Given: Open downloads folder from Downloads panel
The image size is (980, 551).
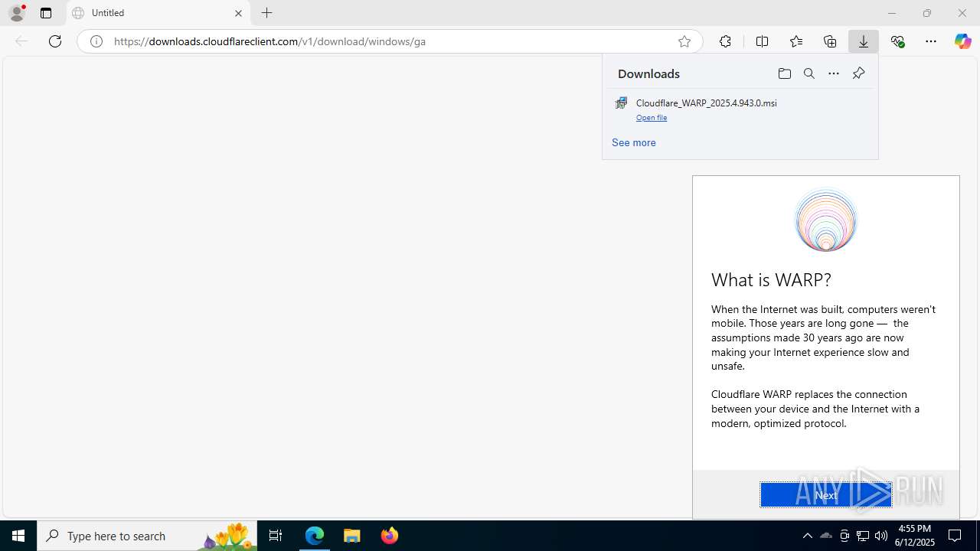Looking at the screenshot, I should click(x=784, y=73).
